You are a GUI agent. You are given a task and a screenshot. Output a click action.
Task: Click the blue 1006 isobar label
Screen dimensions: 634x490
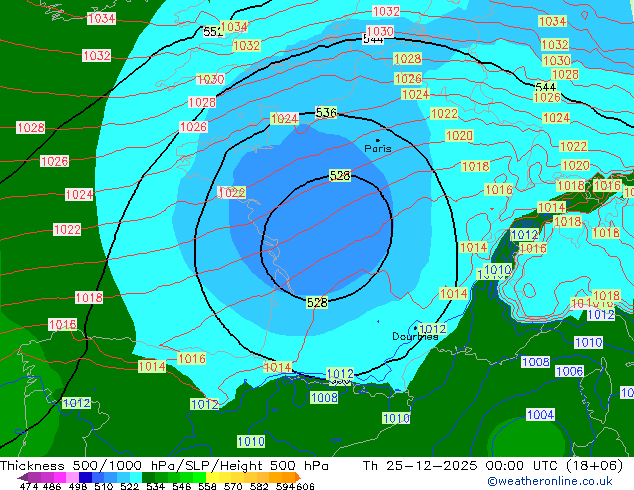point(569,371)
